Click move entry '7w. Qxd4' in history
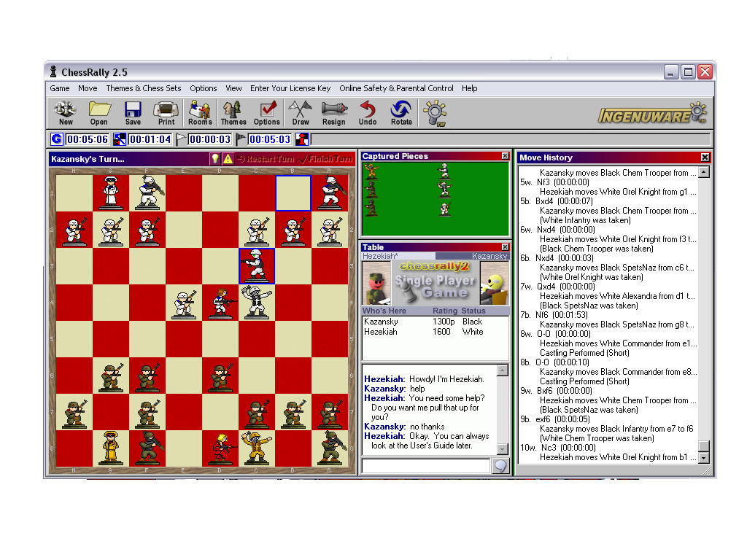The width and height of the screenshot is (747, 560). tap(557, 286)
